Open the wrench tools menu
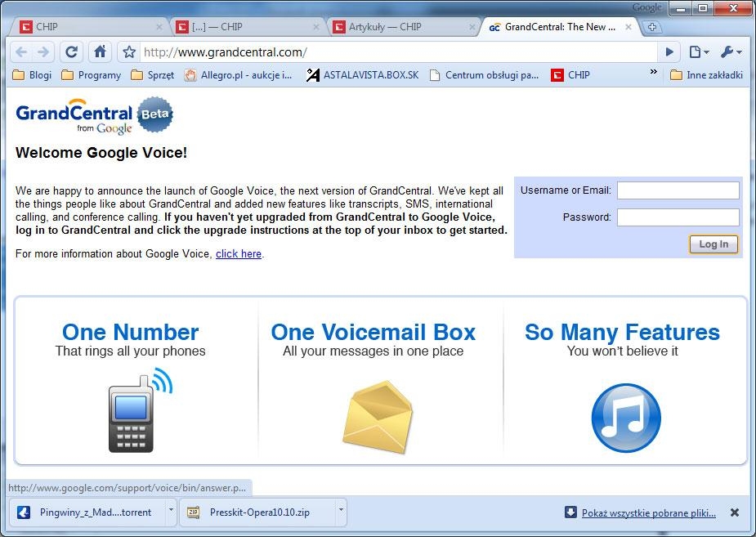The image size is (756, 537). coord(731,52)
